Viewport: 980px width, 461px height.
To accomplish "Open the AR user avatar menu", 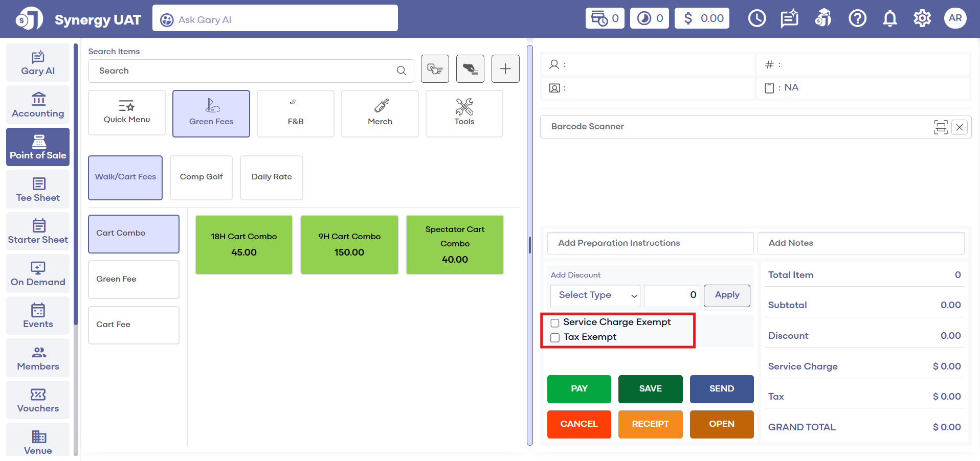I will tap(955, 18).
